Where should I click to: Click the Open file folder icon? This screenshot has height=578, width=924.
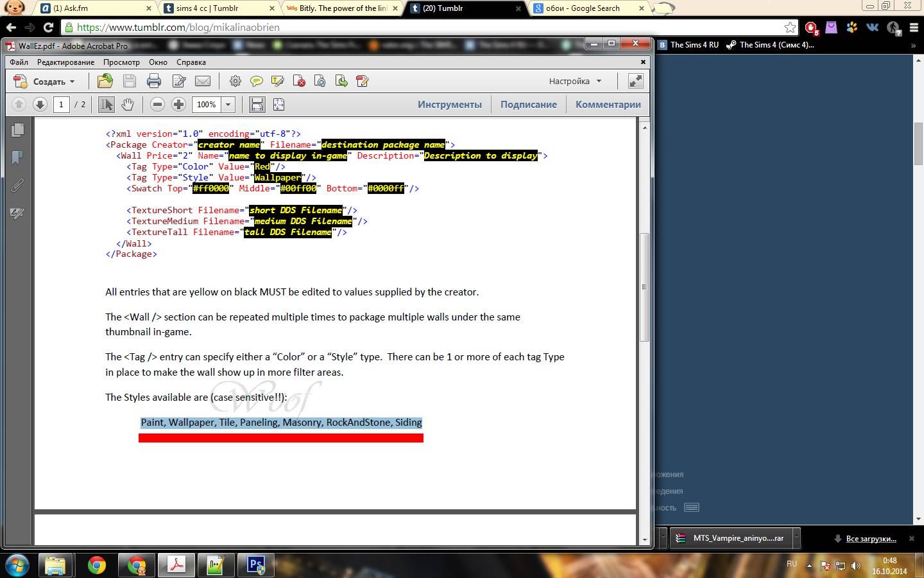105,81
